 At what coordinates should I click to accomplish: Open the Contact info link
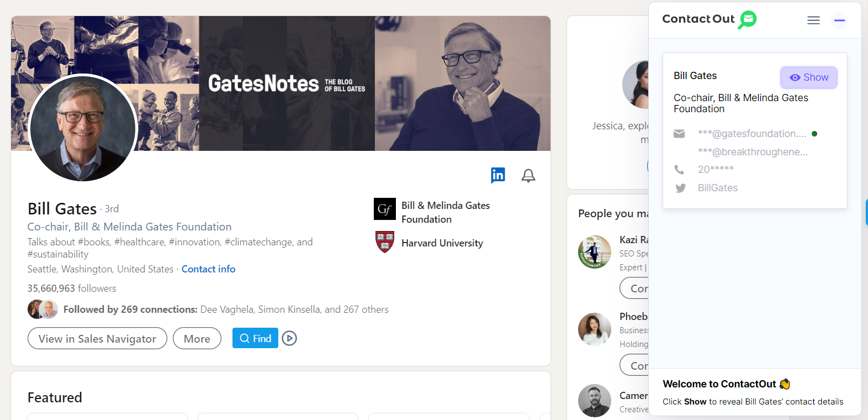208,269
